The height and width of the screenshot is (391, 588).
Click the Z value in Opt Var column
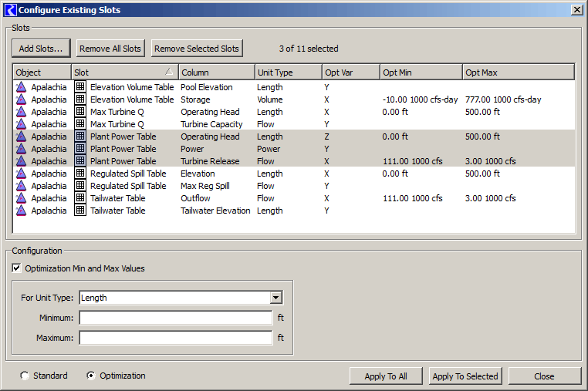[x=326, y=137]
